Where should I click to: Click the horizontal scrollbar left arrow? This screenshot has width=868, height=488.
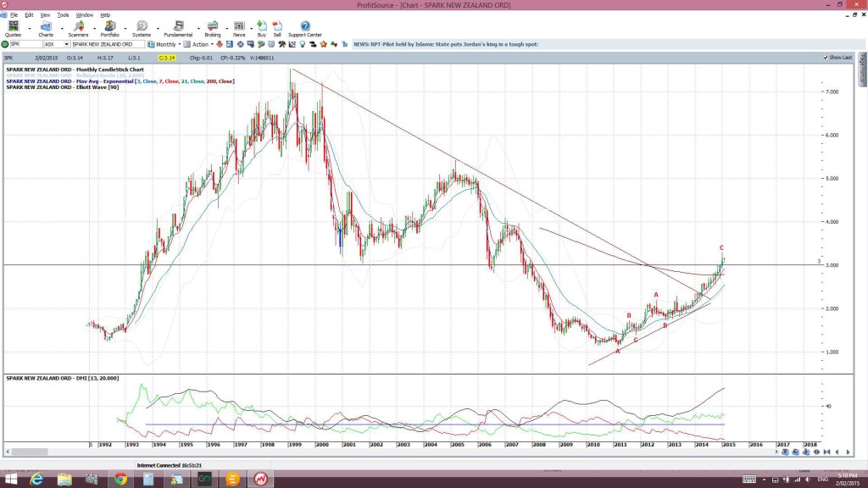[x=7, y=452]
